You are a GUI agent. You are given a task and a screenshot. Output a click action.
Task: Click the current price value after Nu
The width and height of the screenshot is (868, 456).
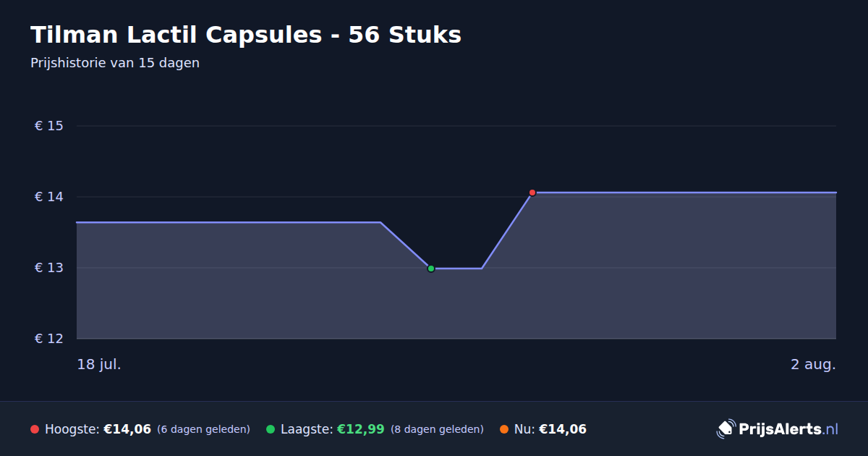pos(563,429)
